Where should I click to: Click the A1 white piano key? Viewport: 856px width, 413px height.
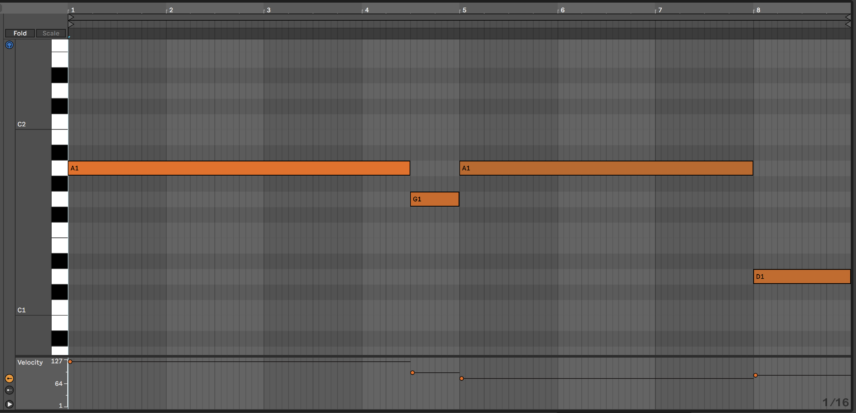point(60,168)
